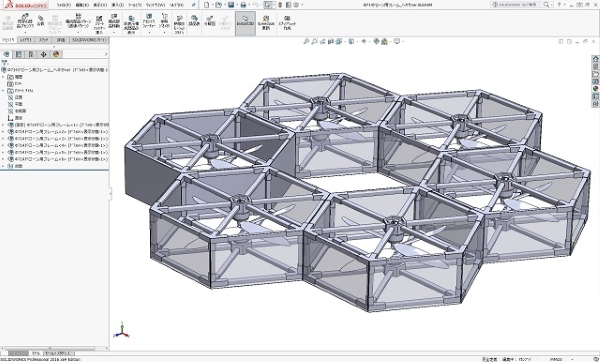Click the Print icon in the top toolbar
This screenshot has width=600, height=362.
[x=243, y=5]
